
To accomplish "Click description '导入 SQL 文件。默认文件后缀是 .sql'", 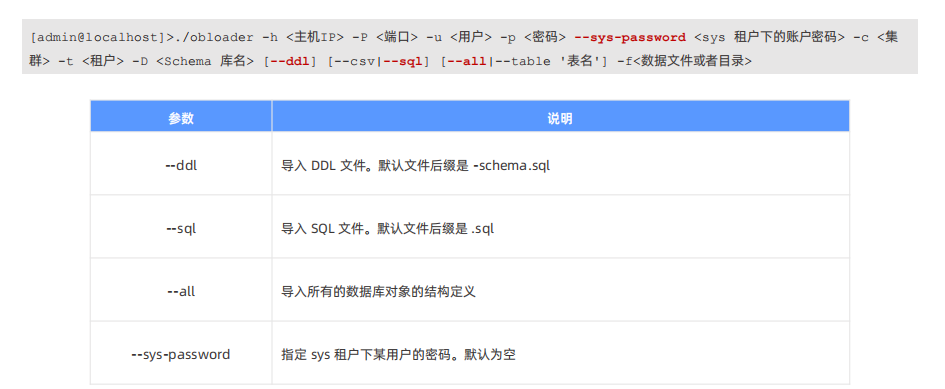I will [x=388, y=229].
